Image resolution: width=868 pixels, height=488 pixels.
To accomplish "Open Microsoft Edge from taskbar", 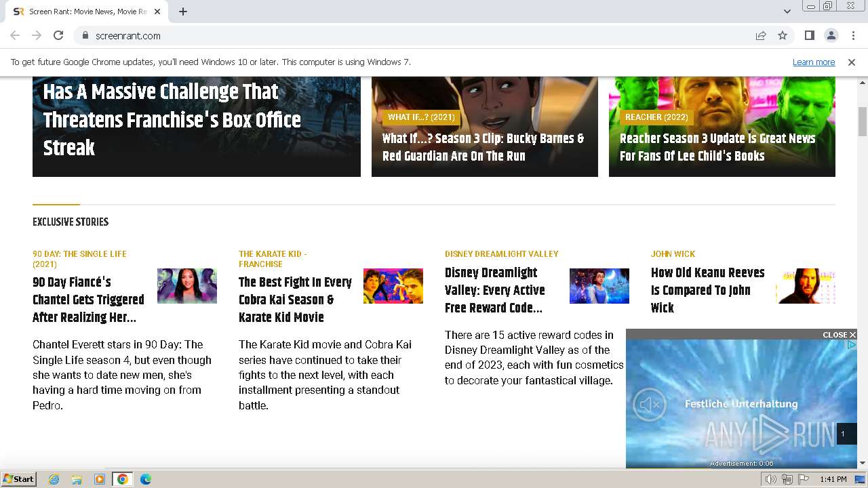I will pos(146,479).
